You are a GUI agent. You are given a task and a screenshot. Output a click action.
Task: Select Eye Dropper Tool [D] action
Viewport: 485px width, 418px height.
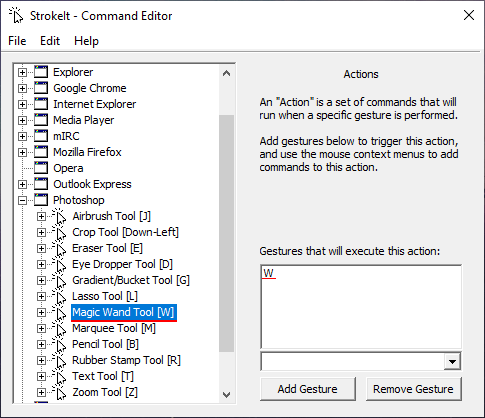(x=122, y=264)
